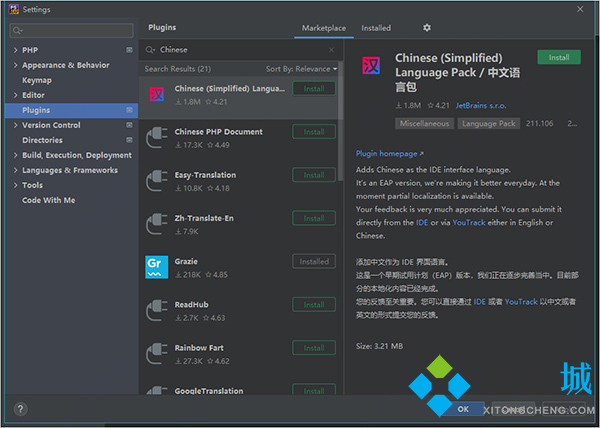This screenshot has width=600, height=428.
Task: Click the project-level icon beside PHP
Action: [130, 50]
